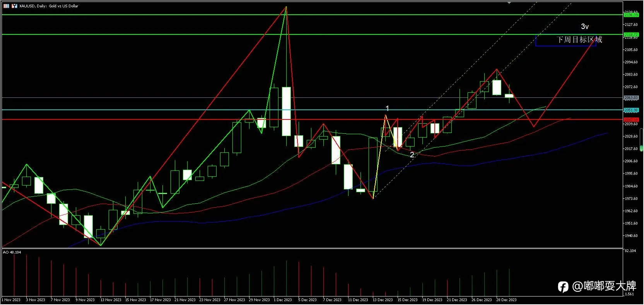Click the 26 Dec 2023 date label
Screen dimensions: 644x305
(x=482, y=300)
